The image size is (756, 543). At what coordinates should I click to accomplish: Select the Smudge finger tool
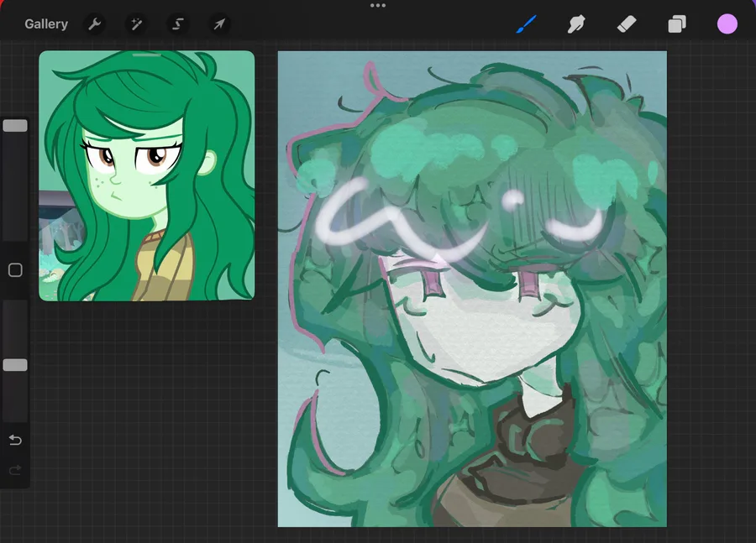click(x=576, y=24)
